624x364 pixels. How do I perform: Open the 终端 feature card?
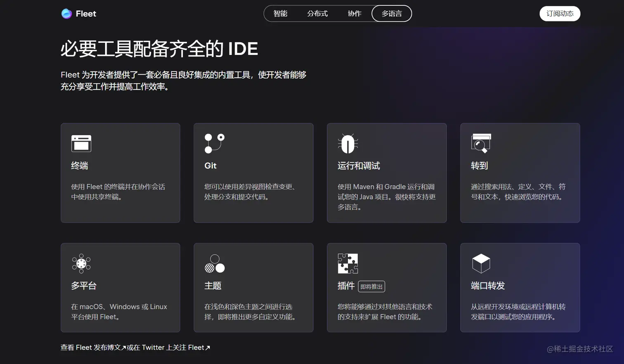120,172
